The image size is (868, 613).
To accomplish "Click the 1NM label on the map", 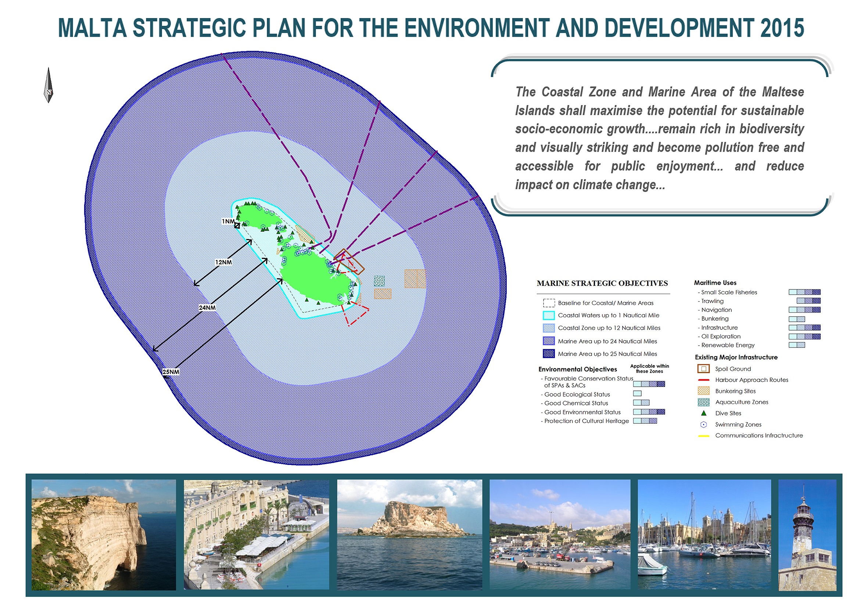I will (x=228, y=221).
